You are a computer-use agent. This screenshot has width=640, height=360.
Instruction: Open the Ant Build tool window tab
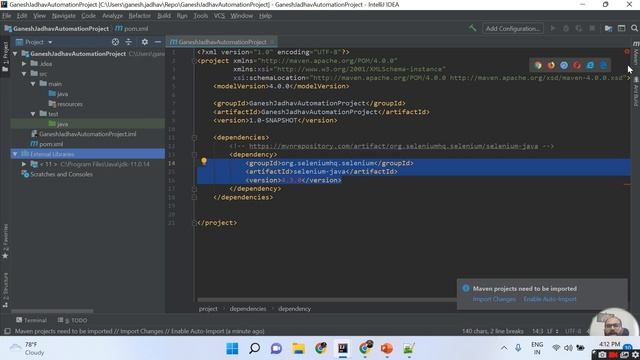636,91
